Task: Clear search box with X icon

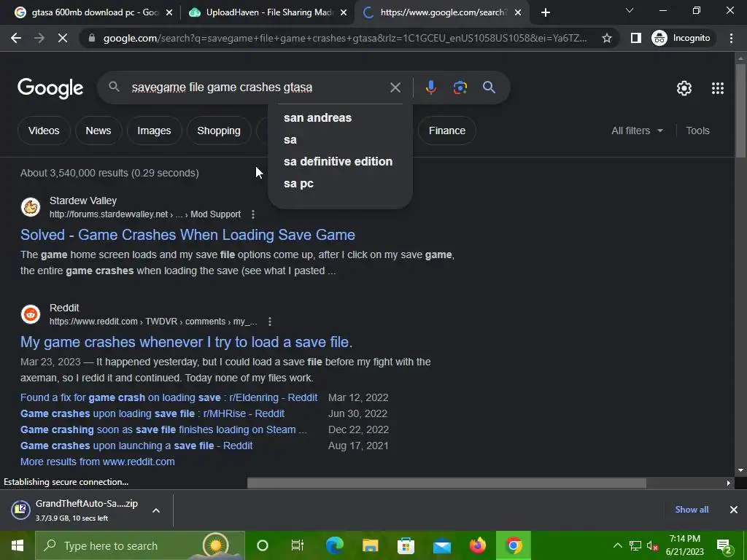Action: pos(395,87)
